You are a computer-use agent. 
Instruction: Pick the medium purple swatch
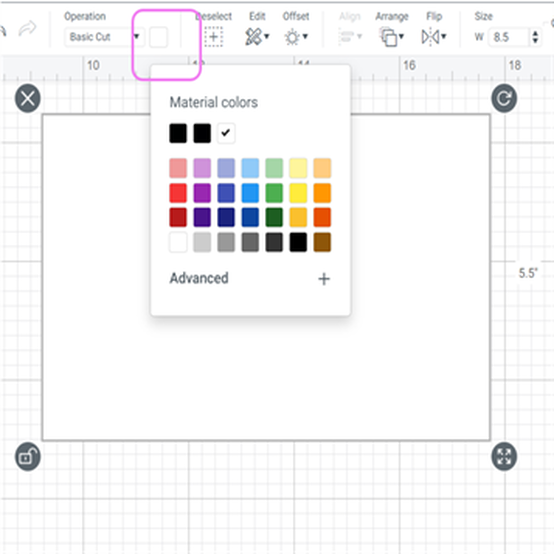[202, 193]
